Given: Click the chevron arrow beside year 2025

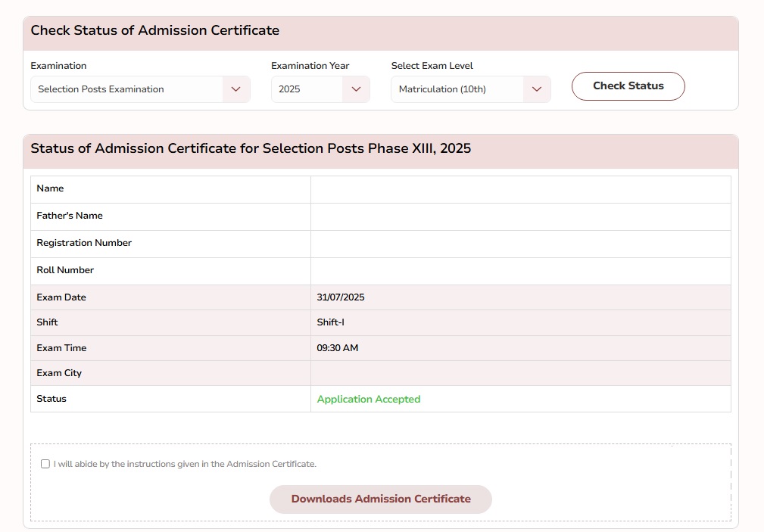Looking at the screenshot, I should click(356, 89).
